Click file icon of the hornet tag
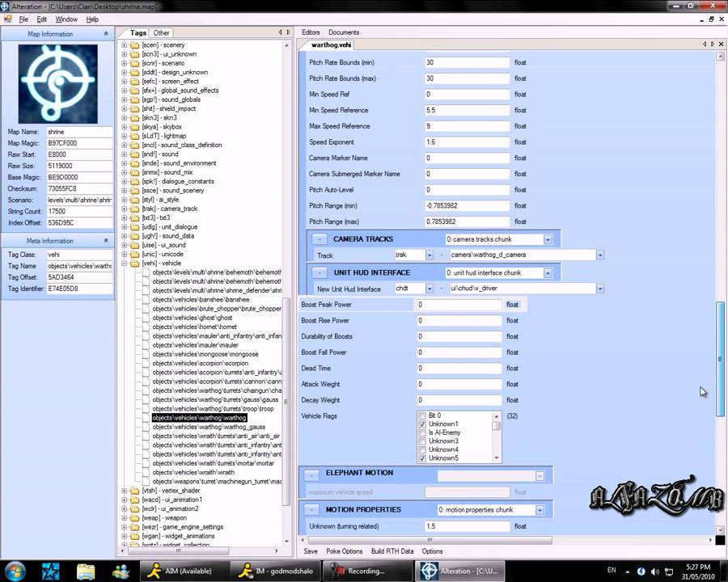The width and height of the screenshot is (728, 582). coord(146,327)
